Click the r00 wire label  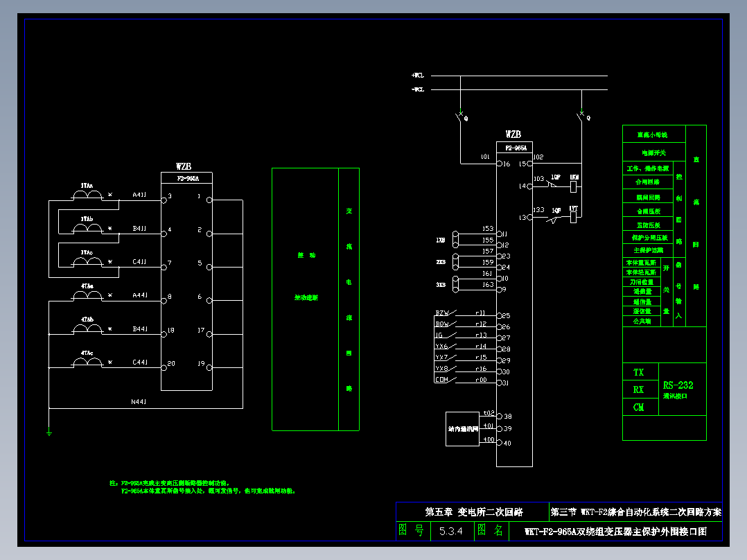[481, 380]
